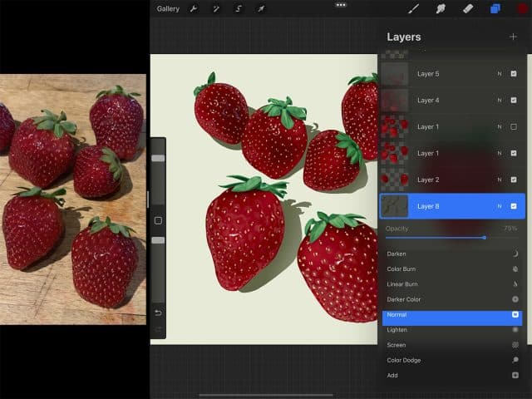This screenshot has height=399, width=532.
Task: Toggle visibility of Layer 4
Action: click(x=514, y=100)
